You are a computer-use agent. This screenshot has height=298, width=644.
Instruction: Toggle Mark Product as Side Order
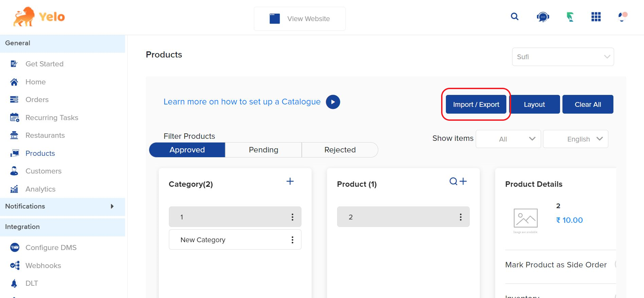pos(615,264)
